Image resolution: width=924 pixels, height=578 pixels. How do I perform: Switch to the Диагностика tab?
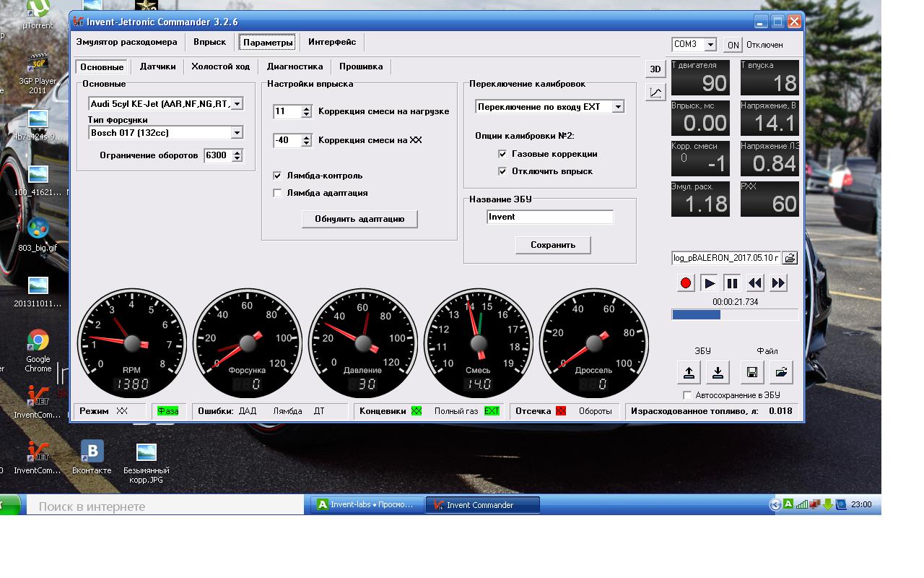(295, 66)
